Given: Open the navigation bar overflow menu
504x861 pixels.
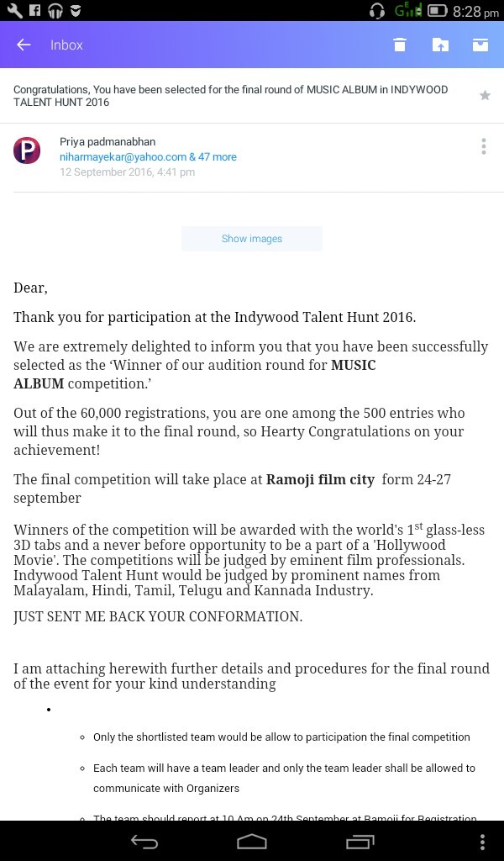Looking at the screenshot, I should (482, 841).
